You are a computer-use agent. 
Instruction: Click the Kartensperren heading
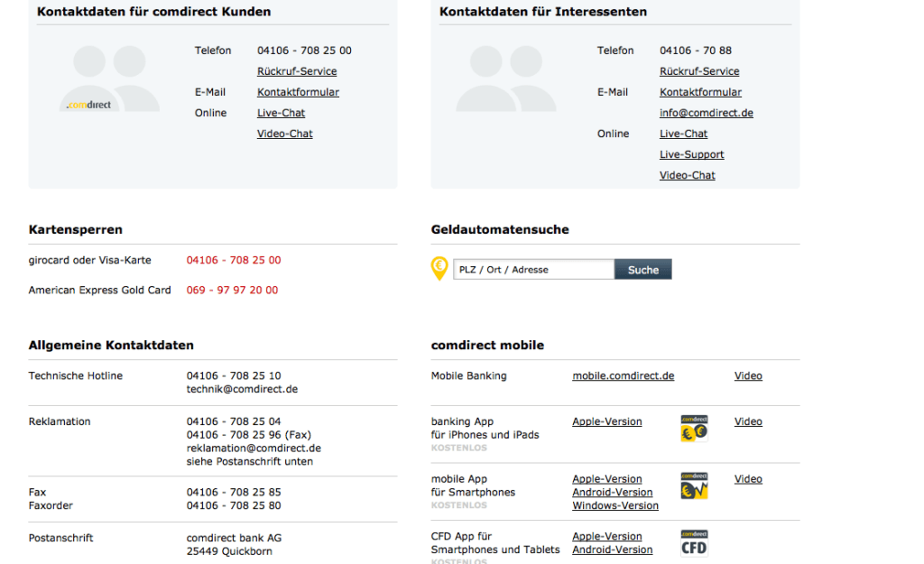76,230
